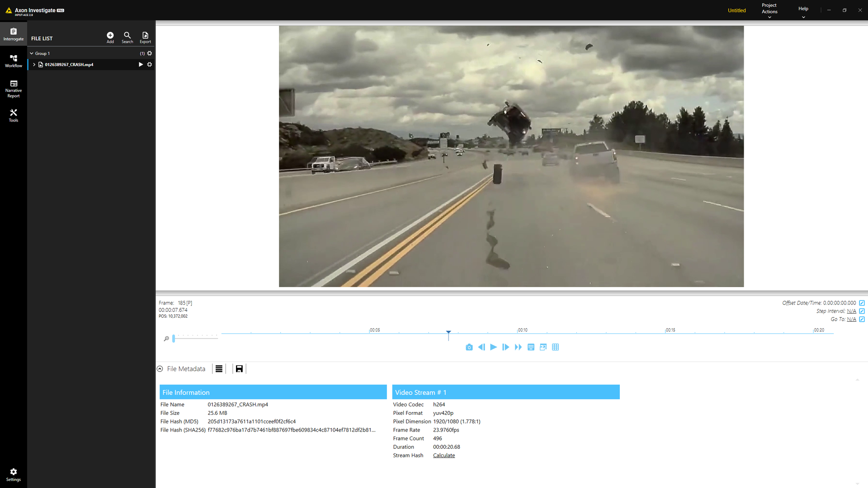The width and height of the screenshot is (868, 488).
Task: Click the fast forward playback icon
Action: pos(518,347)
